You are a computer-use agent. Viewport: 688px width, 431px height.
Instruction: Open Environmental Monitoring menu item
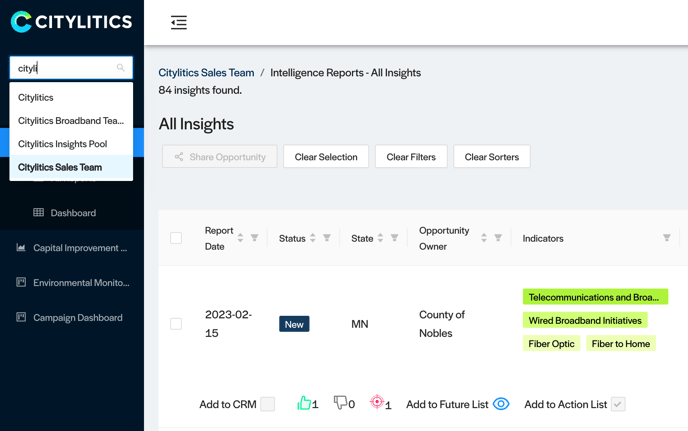[x=72, y=283]
